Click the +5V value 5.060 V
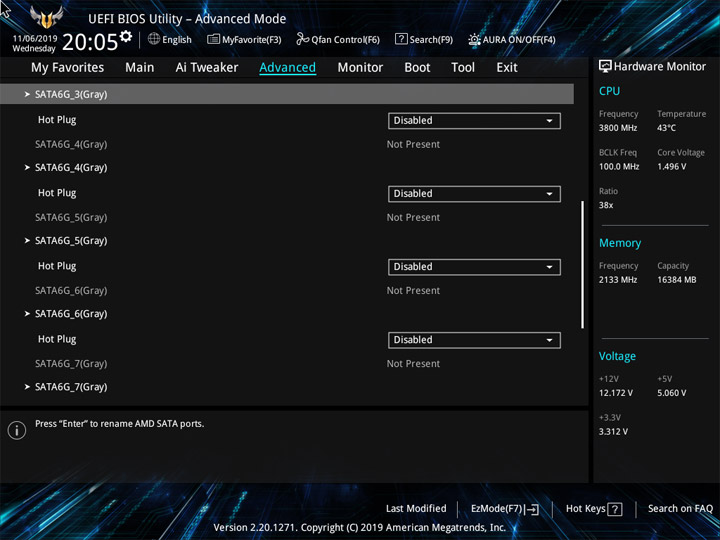Screen dimensions: 720x540 point(671,393)
